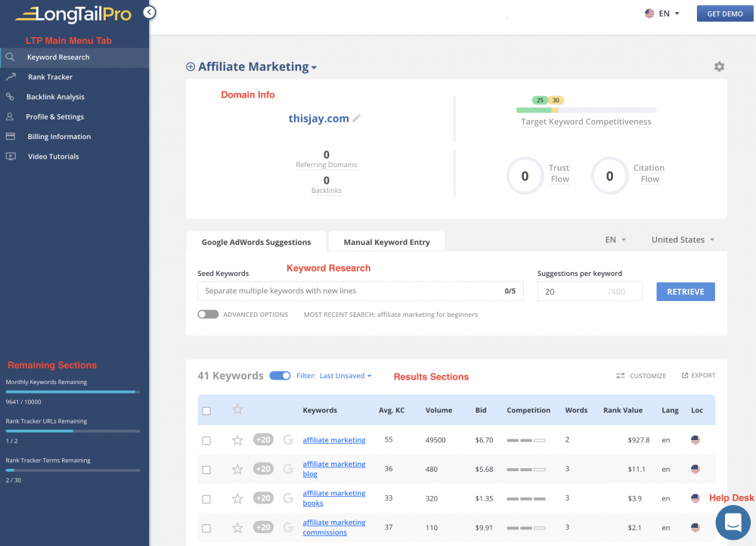Add a new project with plus icon
The height and width of the screenshot is (546, 756).
191,67
